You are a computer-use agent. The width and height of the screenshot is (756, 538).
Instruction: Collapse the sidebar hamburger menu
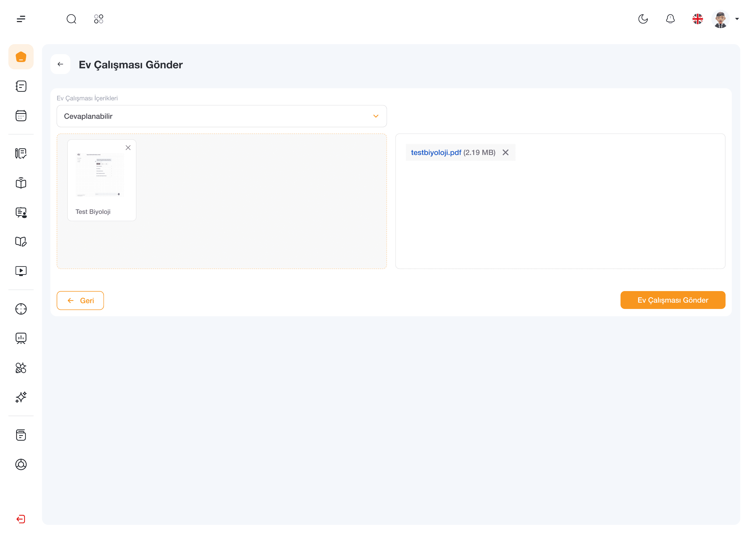click(21, 19)
